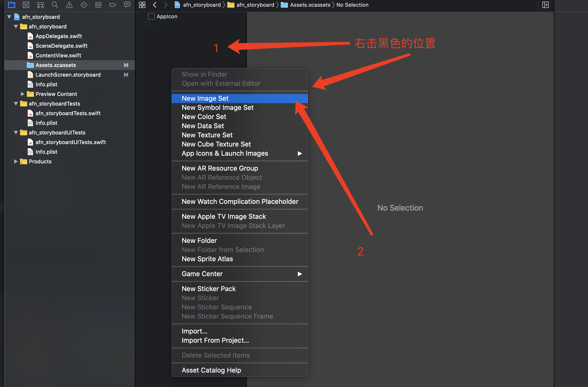
Task: Choose New Color Set
Action: coord(240,117)
